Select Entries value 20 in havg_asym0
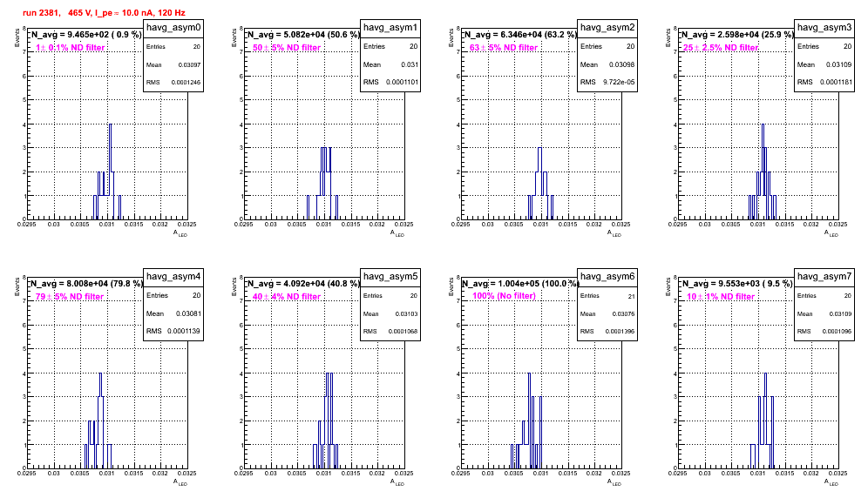Viewport: 868px width, 498px height. [x=196, y=47]
